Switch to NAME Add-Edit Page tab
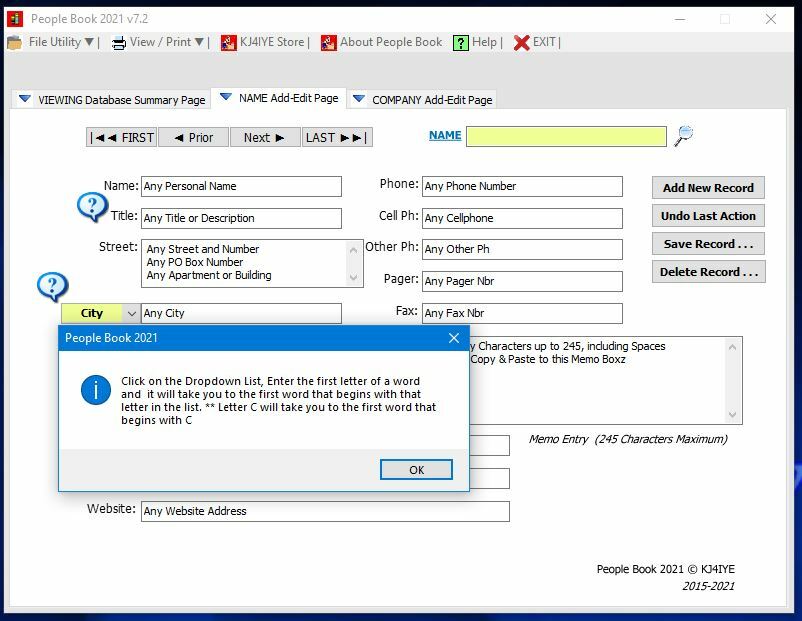 point(279,98)
